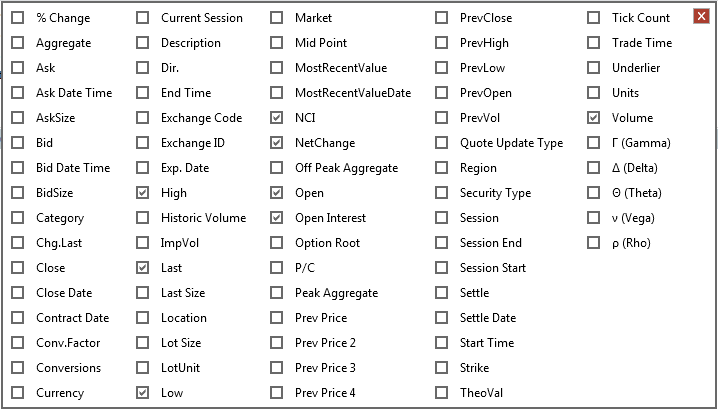Select the Tick Count checkbox

(x=593, y=18)
